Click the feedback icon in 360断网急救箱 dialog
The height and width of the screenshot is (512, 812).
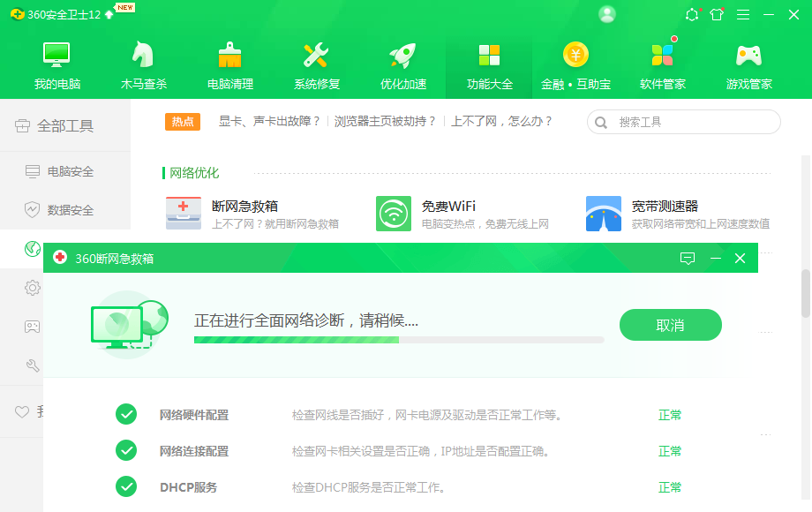pyautogui.click(x=688, y=258)
